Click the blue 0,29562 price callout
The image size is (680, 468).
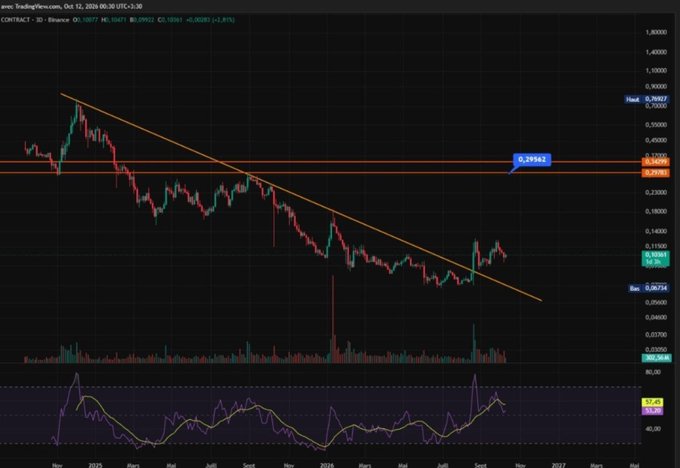532,160
